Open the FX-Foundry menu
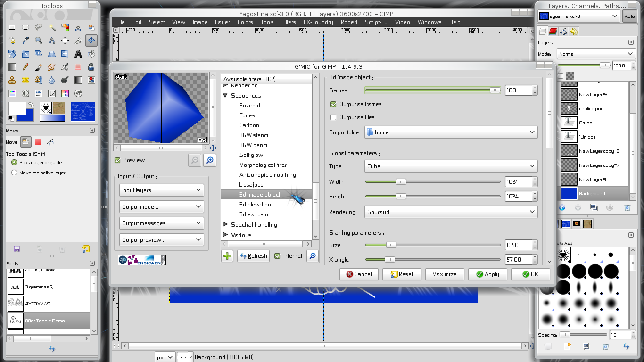The image size is (644, 362). pos(318,22)
